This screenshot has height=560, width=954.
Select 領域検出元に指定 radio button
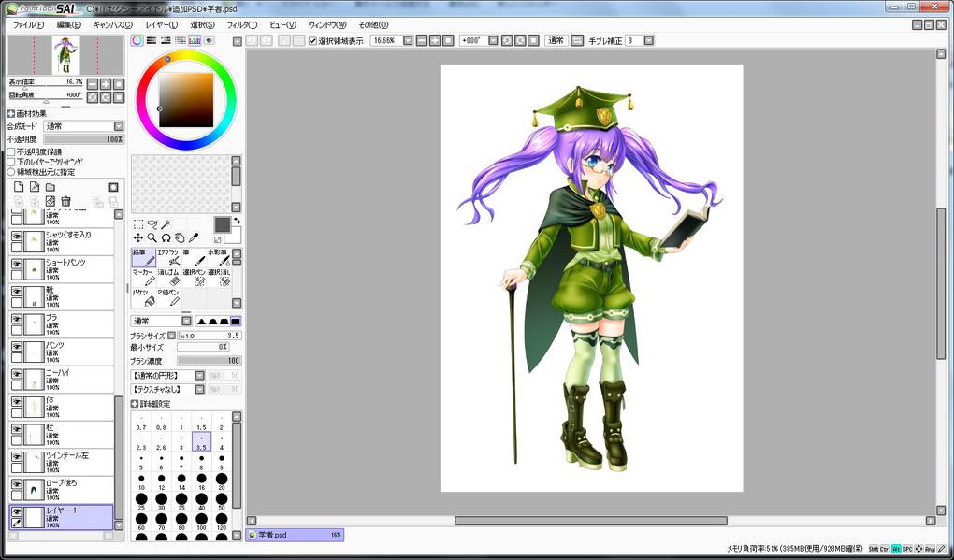11,172
